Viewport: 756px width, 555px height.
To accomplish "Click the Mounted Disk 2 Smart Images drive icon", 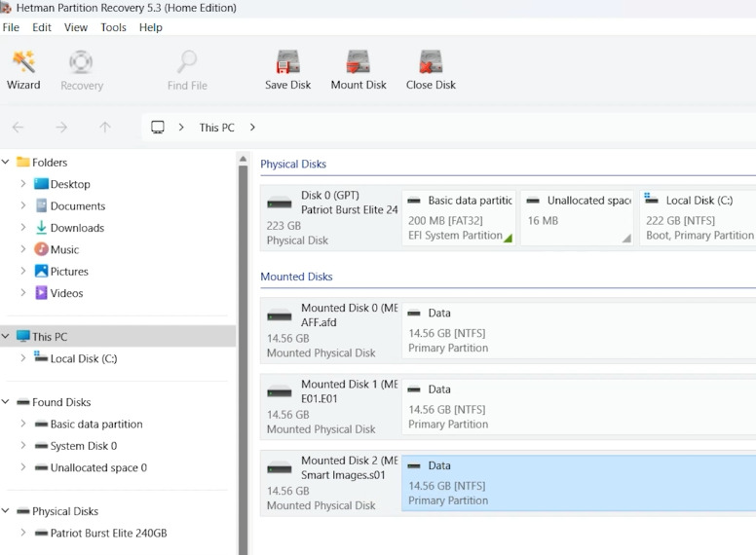I will coord(280,467).
